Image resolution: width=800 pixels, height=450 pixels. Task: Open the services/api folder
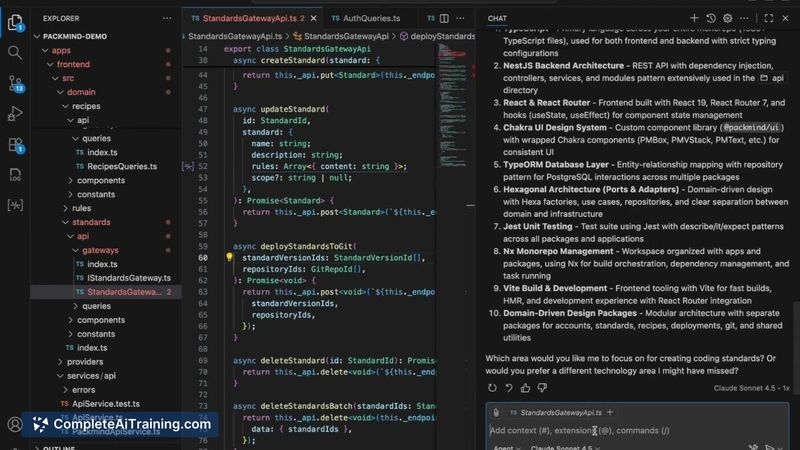pyautogui.click(x=106, y=376)
